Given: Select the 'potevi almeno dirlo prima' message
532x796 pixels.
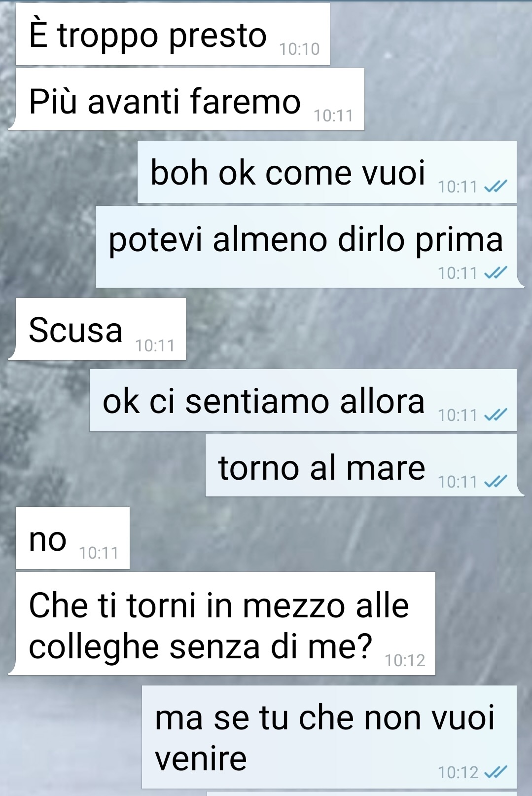Looking at the screenshot, I should (310, 247).
